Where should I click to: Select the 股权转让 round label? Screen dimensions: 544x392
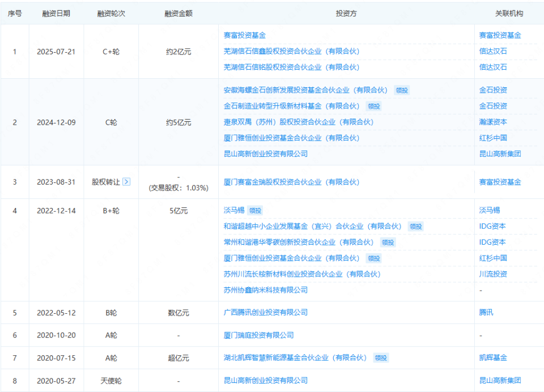click(x=106, y=182)
